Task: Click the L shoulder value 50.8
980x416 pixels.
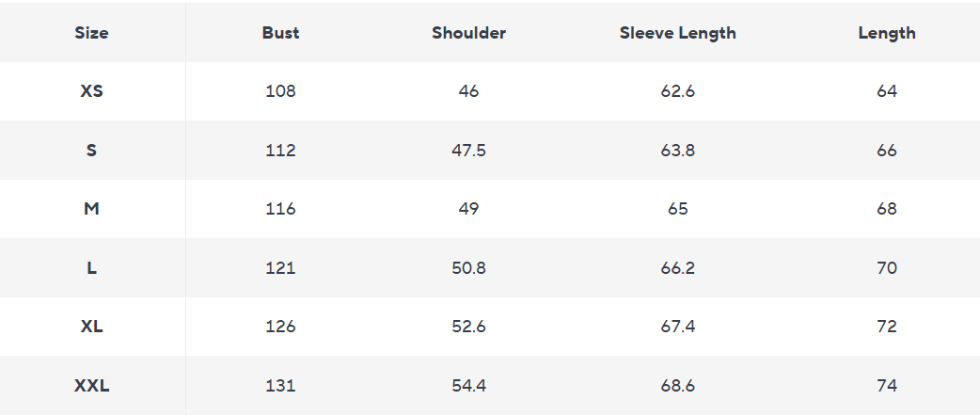Action: pos(468,268)
